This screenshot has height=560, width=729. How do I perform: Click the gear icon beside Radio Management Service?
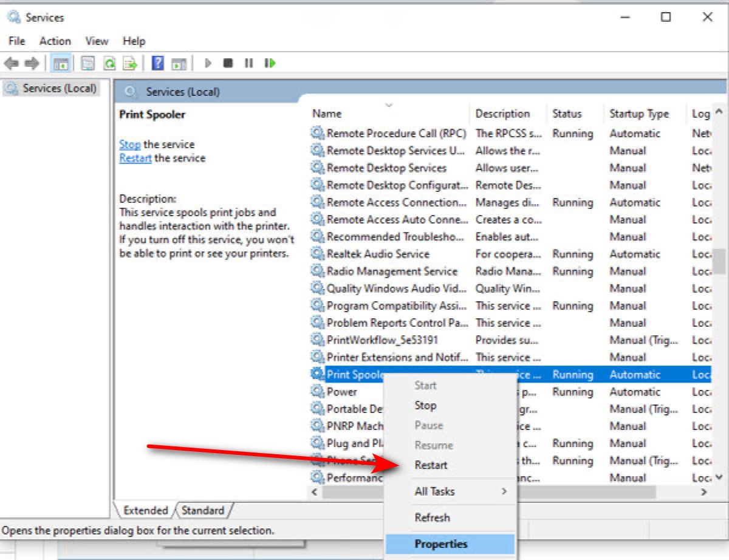(x=317, y=271)
